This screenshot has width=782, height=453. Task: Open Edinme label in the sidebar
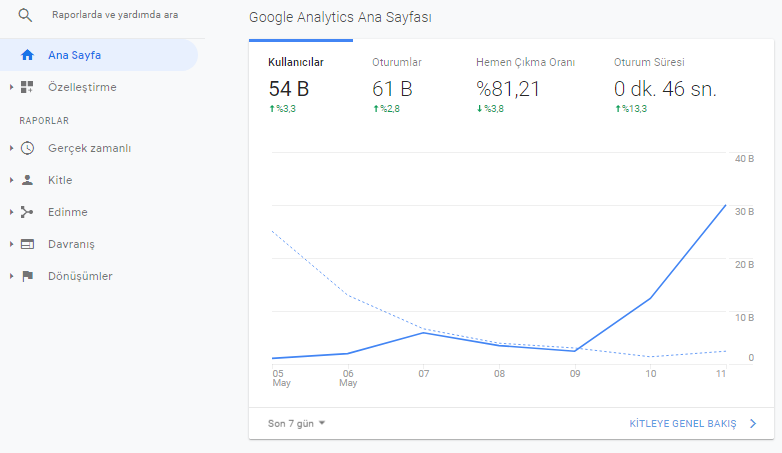click(67, 212)
